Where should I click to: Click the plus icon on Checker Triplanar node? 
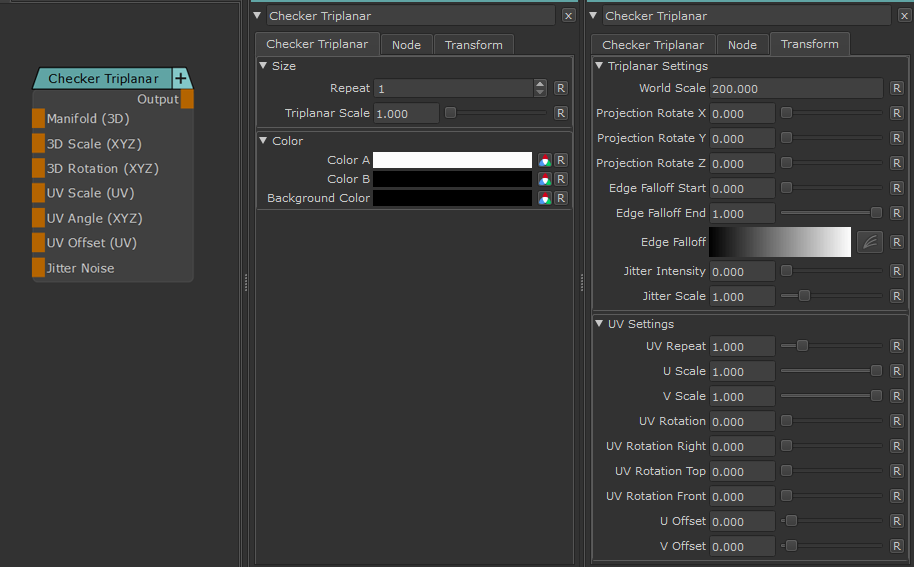point(180,79)
